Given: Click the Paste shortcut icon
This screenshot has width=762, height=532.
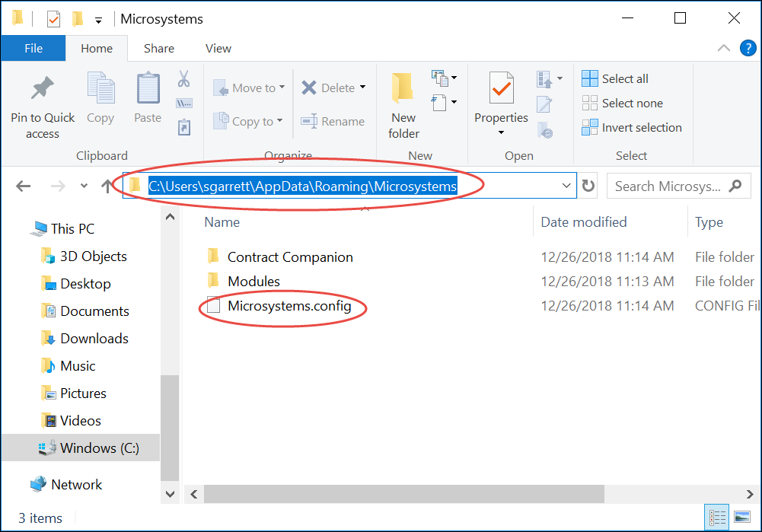Looking at the screenshot, I should (x=183, y=126).
